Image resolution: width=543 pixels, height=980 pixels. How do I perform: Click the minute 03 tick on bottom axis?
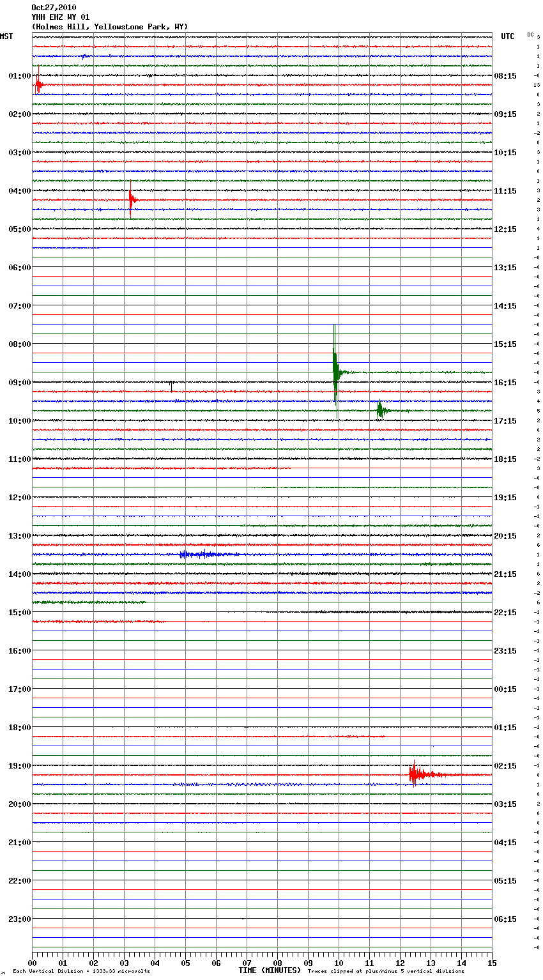[x=124, y=963]
